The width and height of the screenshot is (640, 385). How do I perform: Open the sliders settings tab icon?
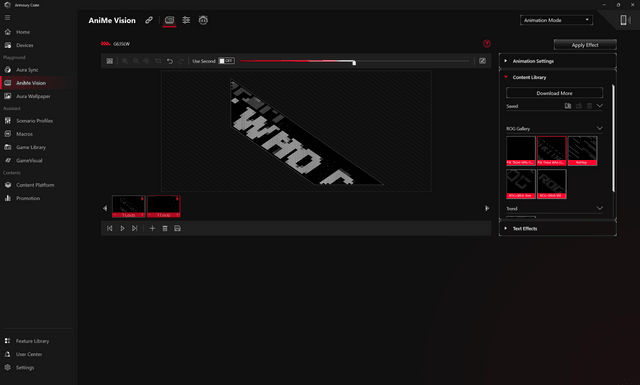tap(186, 20)
